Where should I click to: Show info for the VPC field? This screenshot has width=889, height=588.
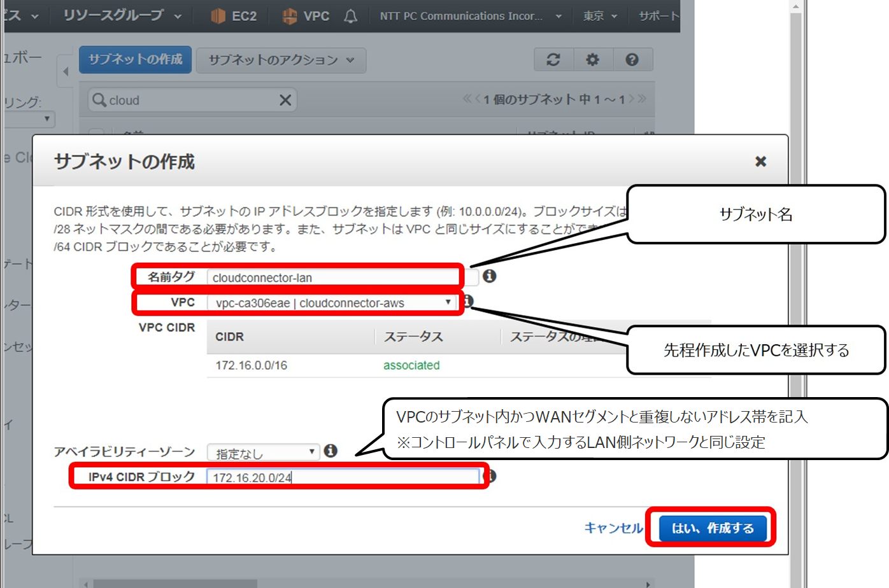(468, 300)
